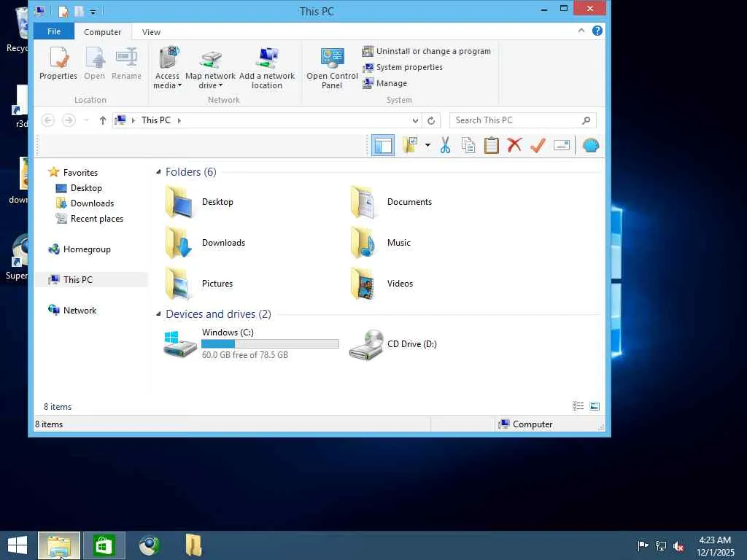Select the Desktop folder in the Folders list
Screen dimensions: 747x560
[199, 202]
